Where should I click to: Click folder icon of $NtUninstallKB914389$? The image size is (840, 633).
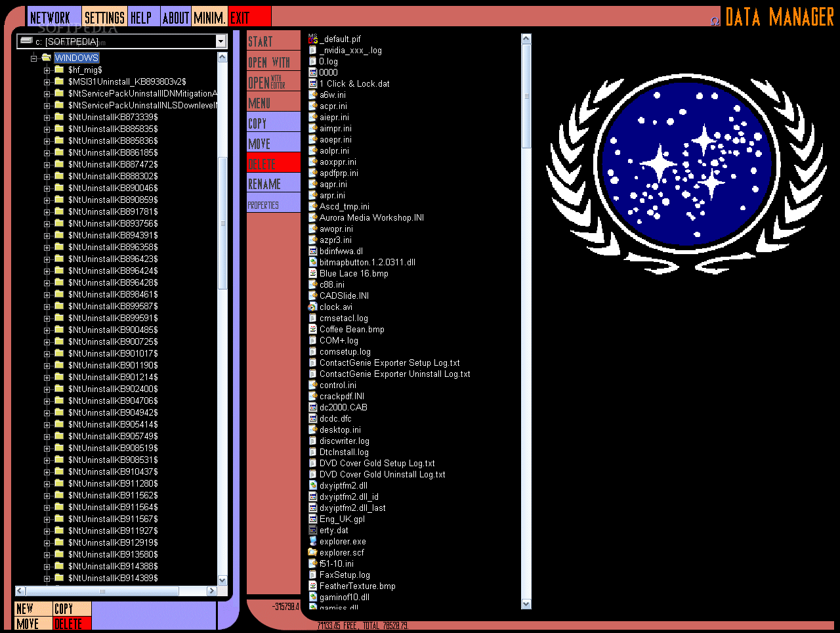59,578
